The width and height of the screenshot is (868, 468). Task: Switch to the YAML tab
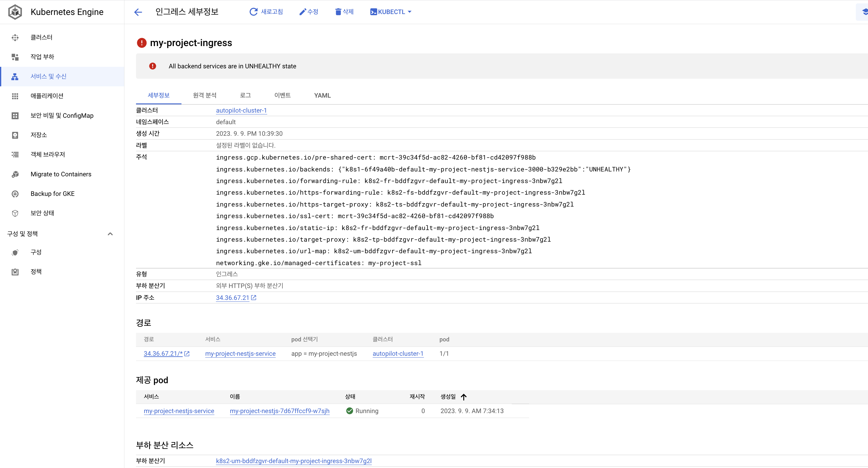(322, 95)
